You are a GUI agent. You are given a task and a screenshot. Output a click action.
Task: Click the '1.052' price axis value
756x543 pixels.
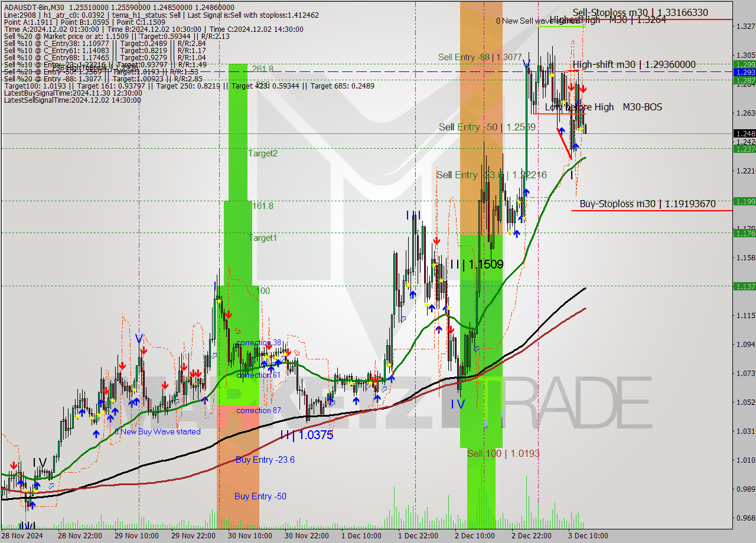click(745, 402)
